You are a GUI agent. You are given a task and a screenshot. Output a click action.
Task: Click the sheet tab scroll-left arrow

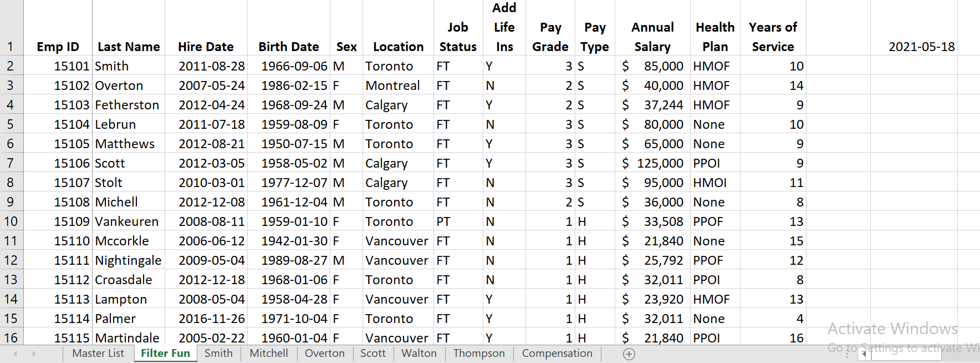tap(15, 354)
